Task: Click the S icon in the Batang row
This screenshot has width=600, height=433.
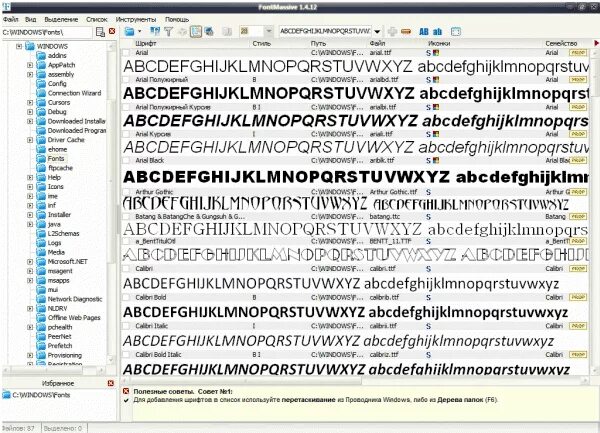Action: click(x=429, y=217)
